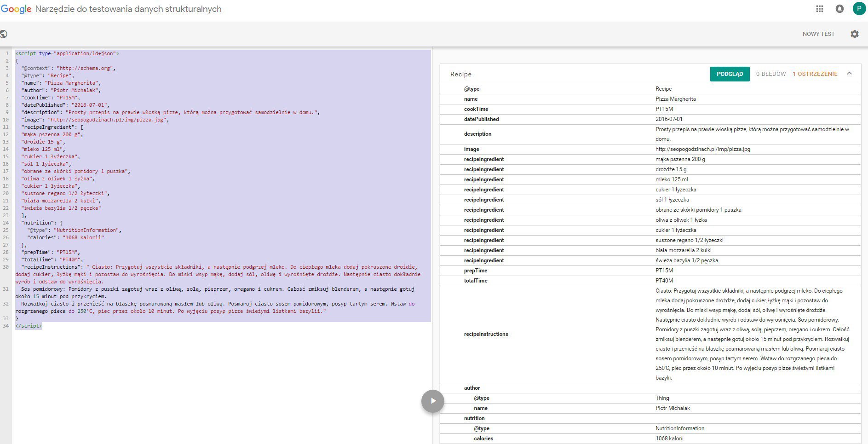Image resolution: width=868 pixels, height=444 pixels.
Task: Click the calories property label
Action: coord(483,438)
